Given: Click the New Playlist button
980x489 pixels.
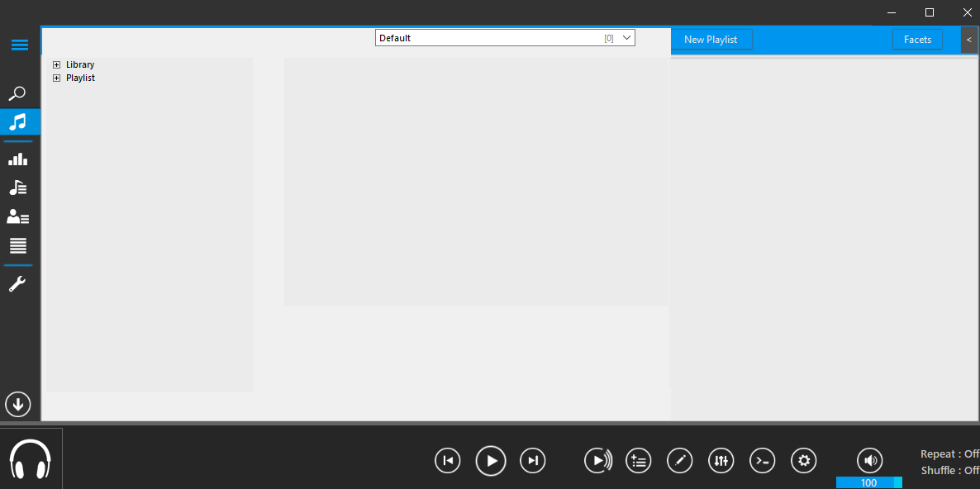Looking at the screenshot, I should [x=711, y=40].
